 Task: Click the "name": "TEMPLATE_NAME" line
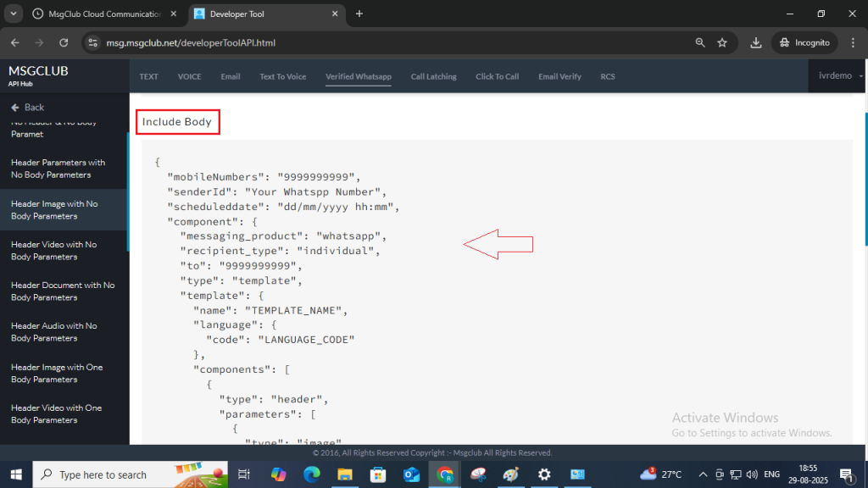point(270,310)
